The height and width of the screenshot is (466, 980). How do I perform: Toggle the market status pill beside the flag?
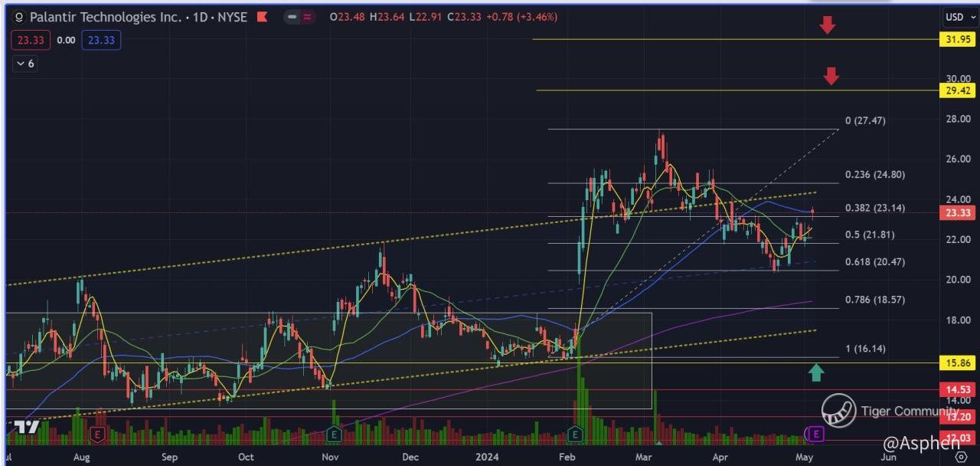coord(299,16)
